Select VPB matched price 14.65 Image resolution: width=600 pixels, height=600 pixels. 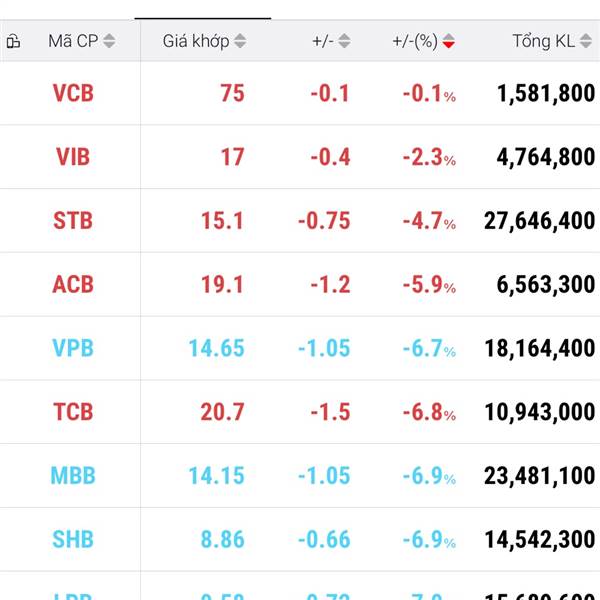[217, 348]
